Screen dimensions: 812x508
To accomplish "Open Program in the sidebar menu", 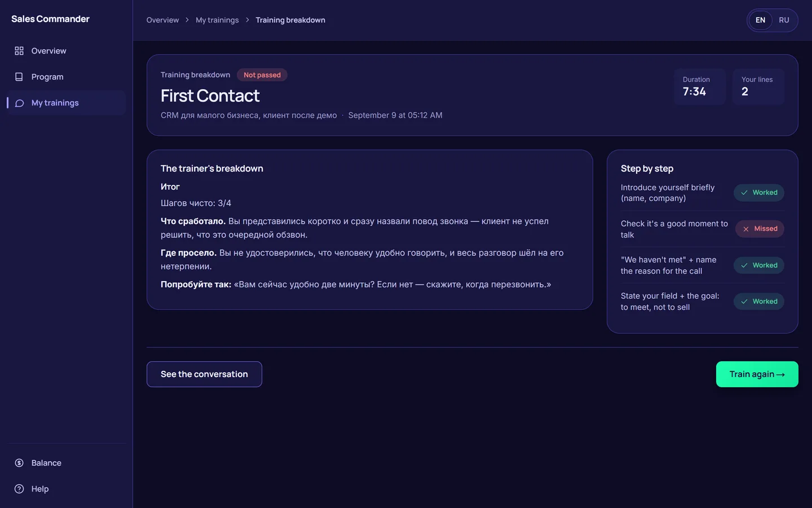I will tap(67, 77).
